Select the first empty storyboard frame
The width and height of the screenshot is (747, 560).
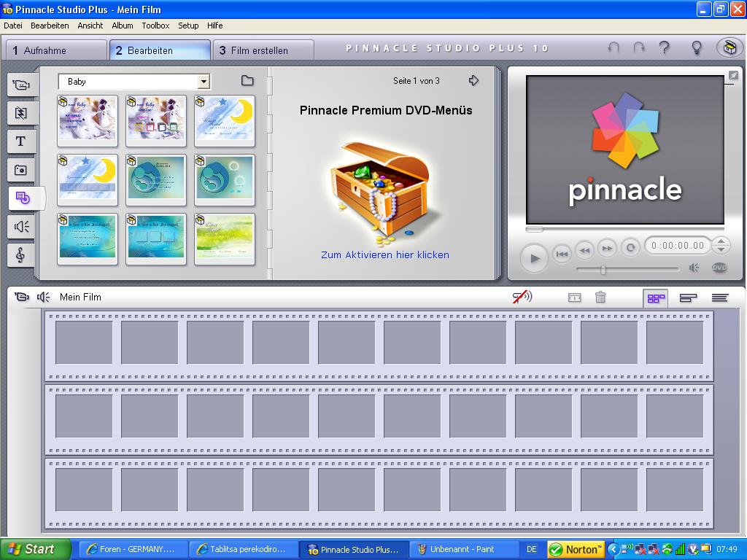pyautogui.click(x=84, y=343)
